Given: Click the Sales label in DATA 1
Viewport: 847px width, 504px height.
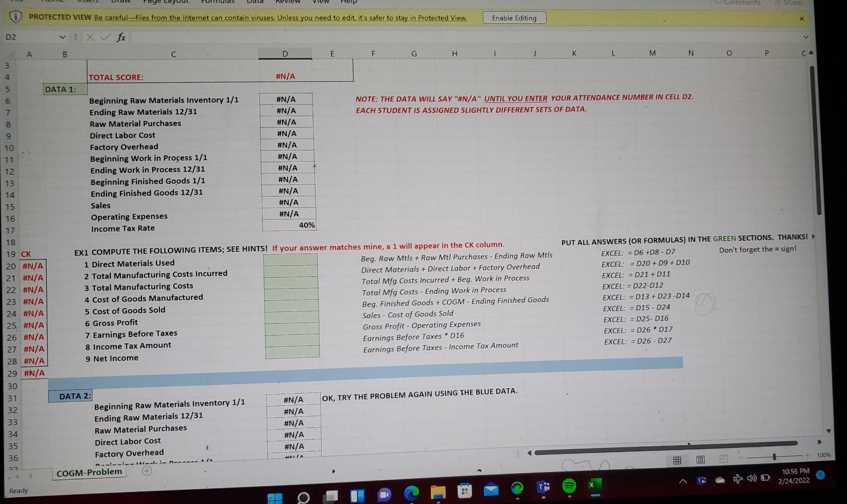Looking at the screenshot, I should pyautogui.click(x=101, y=206).
